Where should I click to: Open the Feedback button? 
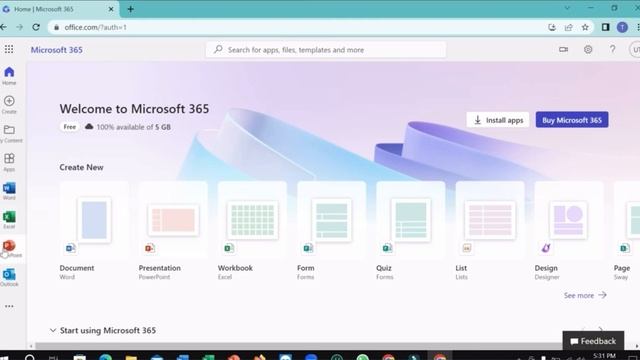coord(593,341)
